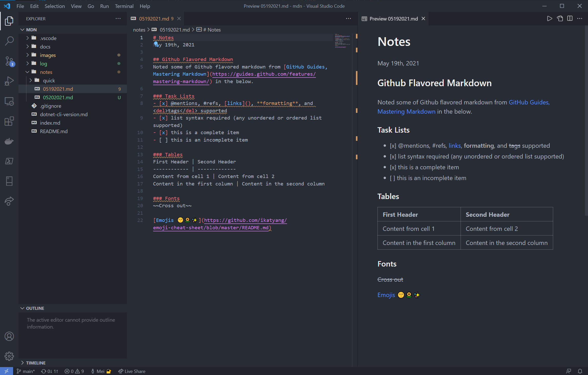
Task: Switch to the 05192021.md editor tab
Action: (154, 19)
